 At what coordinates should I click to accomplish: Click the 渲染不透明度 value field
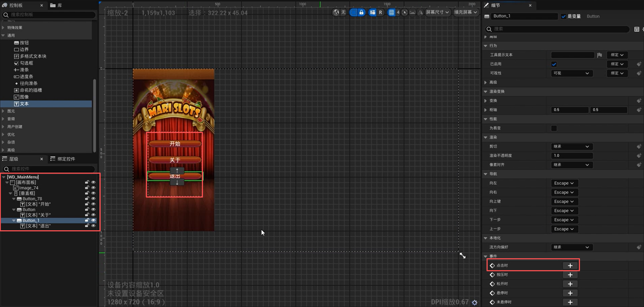coord(571,155)
